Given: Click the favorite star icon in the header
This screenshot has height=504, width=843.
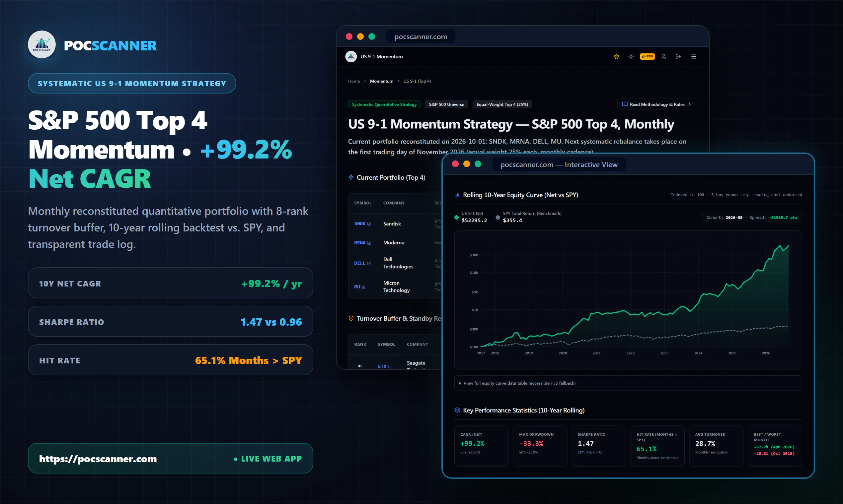Looking at the screenshot, I should pyautogui.click(x=616, y=56).
